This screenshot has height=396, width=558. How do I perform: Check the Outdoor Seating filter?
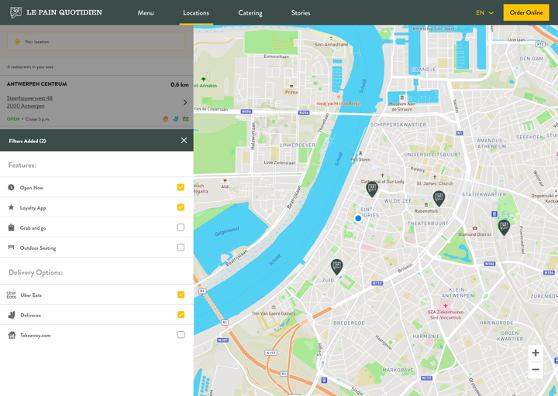click(181, 247)
